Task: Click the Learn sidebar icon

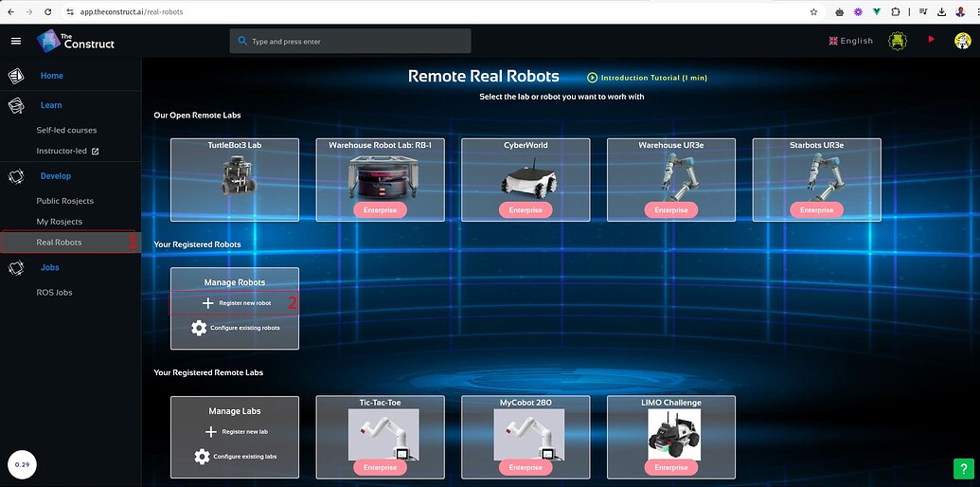Action: (x=16, y=105)
